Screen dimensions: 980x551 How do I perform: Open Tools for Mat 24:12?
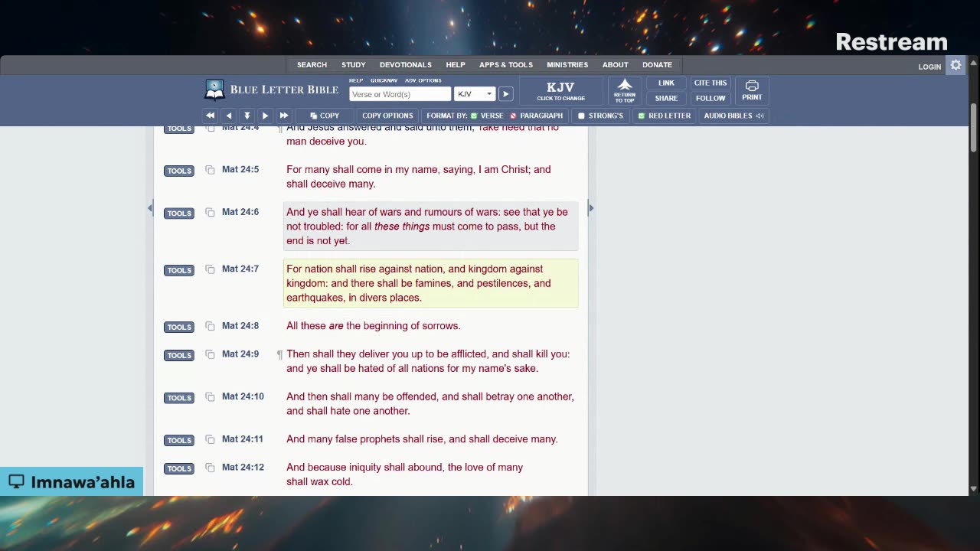179,468
